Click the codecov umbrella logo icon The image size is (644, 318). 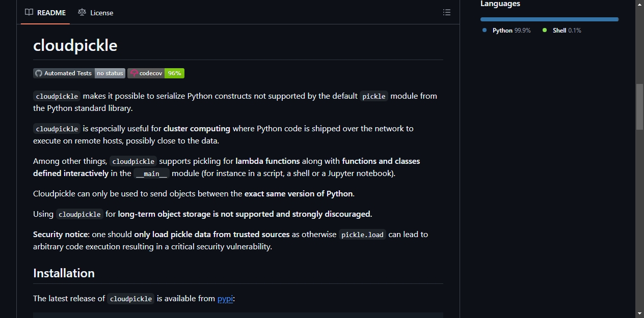[x=134, y=73]
